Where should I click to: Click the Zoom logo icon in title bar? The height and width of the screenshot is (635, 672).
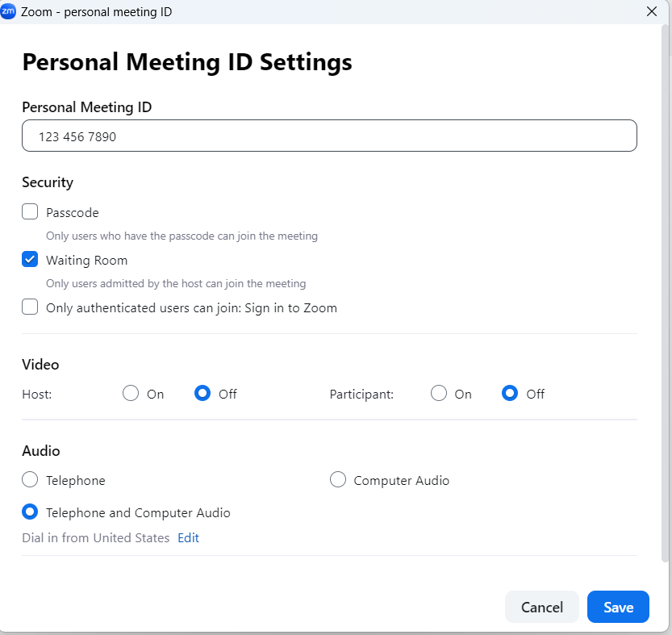click(8, 11)
